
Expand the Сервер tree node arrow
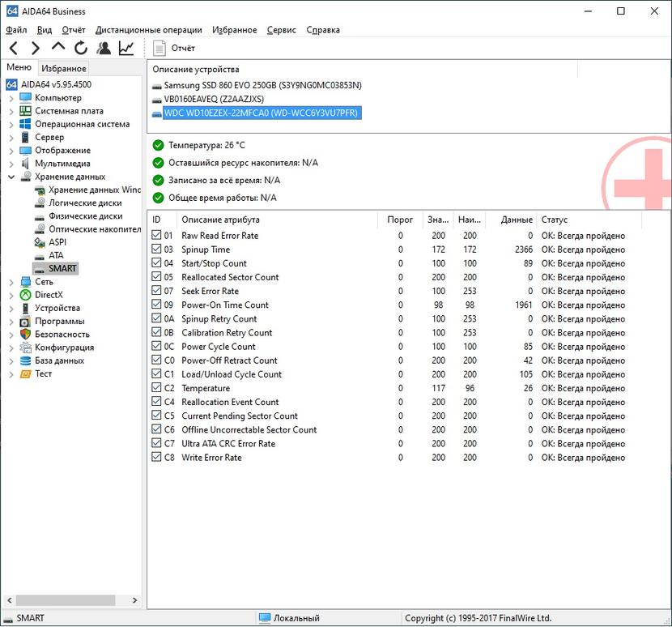(x=11, y=138)
